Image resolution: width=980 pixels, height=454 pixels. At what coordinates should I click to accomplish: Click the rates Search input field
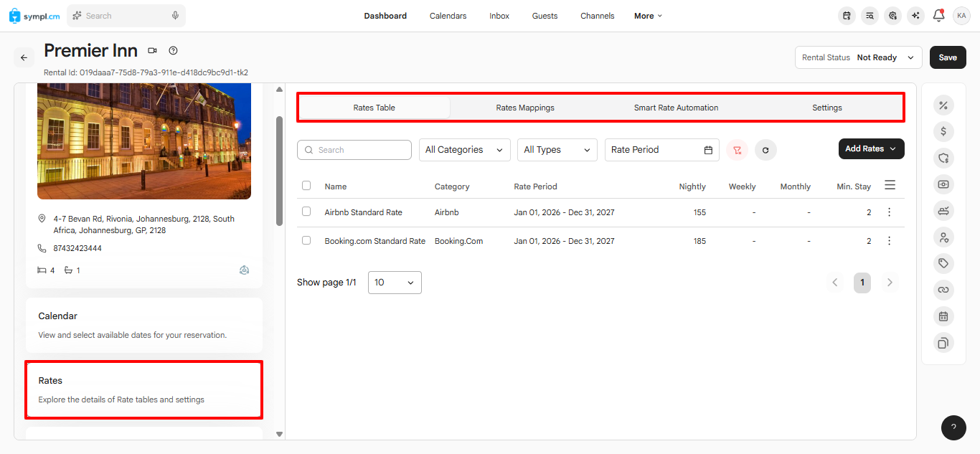coord(354,150)
